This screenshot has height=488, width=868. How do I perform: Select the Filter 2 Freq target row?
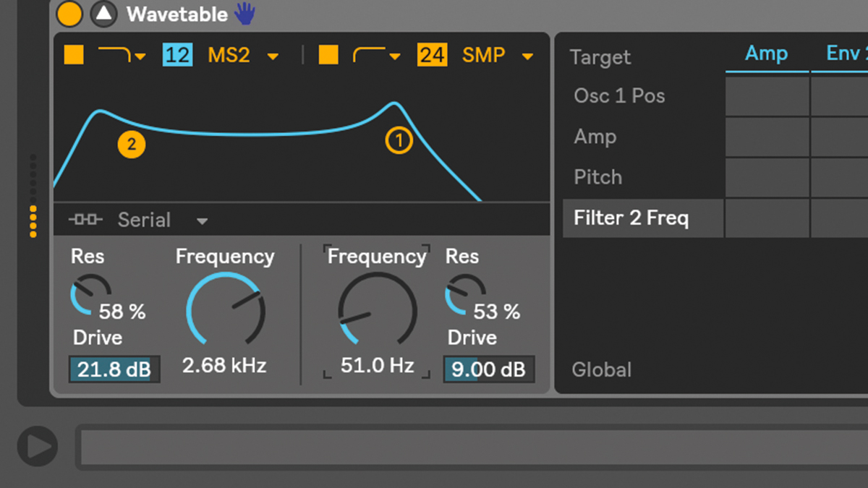(x=643, y=218)
